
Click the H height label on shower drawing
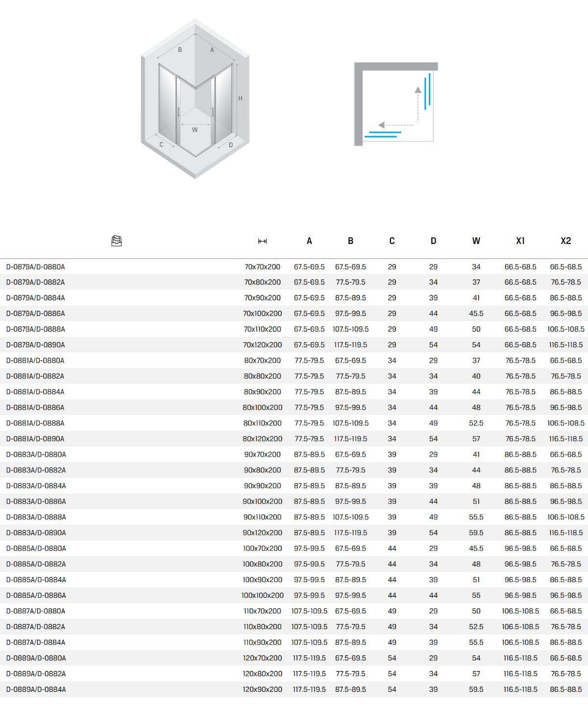pyautogui.click(x=240, y=98)
